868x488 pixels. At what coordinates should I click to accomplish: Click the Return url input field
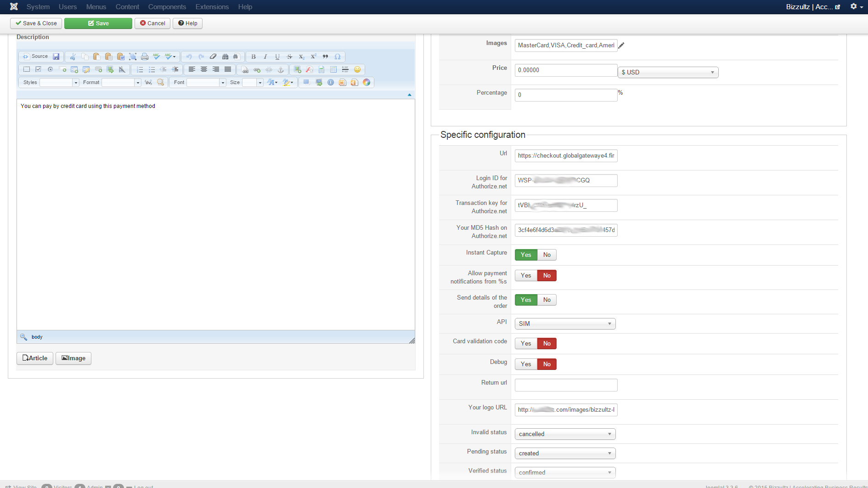[x=566, y=385]
